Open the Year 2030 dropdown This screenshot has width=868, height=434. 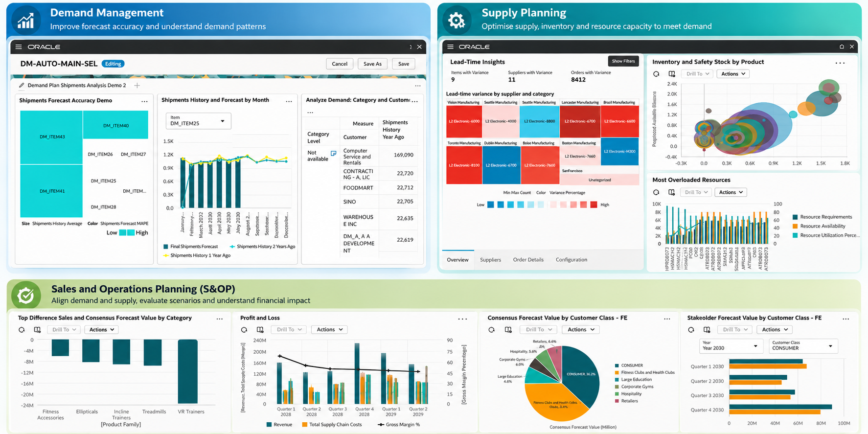tap(731, 346)
